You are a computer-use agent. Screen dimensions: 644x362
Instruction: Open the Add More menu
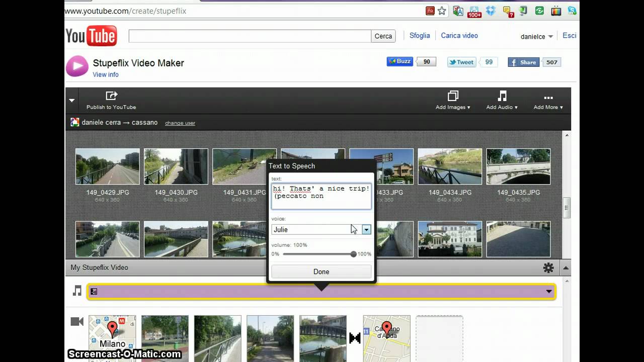tap(548, 100)
